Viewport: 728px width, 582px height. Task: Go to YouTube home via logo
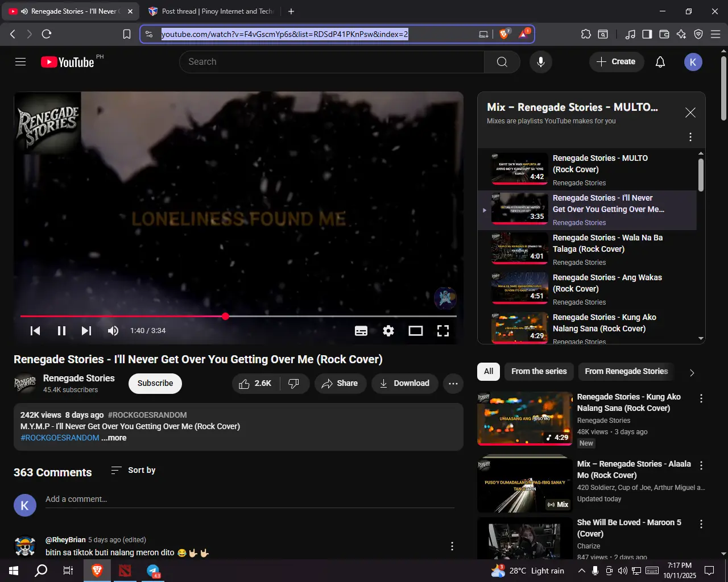tap(67, 62)
